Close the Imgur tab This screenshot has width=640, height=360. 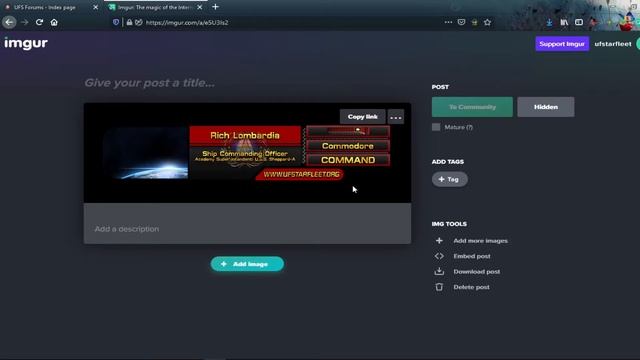[200, 7]
